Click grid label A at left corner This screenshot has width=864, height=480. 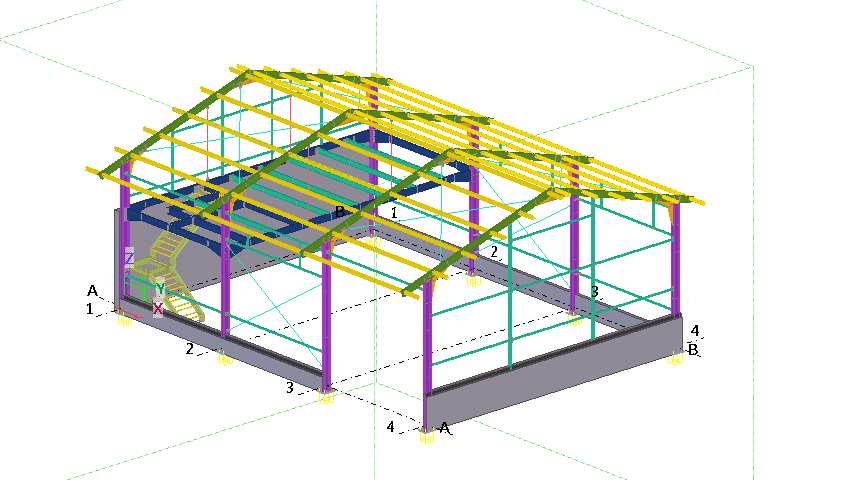click(x=92, y=291)
